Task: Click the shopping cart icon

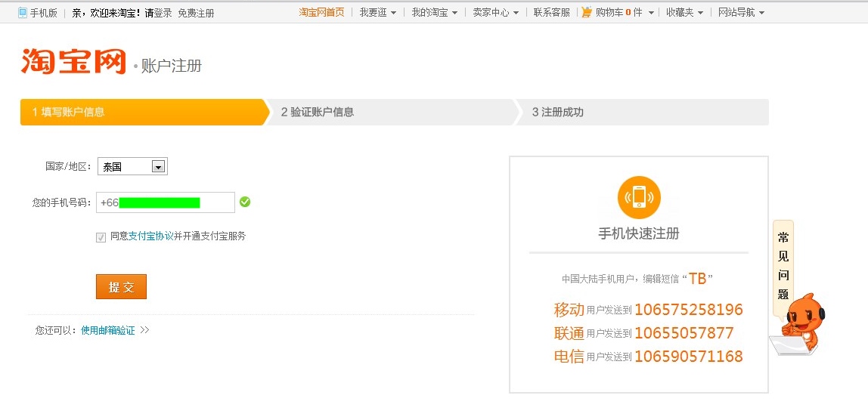Action: pyautogui.click(x=587, y=12)
